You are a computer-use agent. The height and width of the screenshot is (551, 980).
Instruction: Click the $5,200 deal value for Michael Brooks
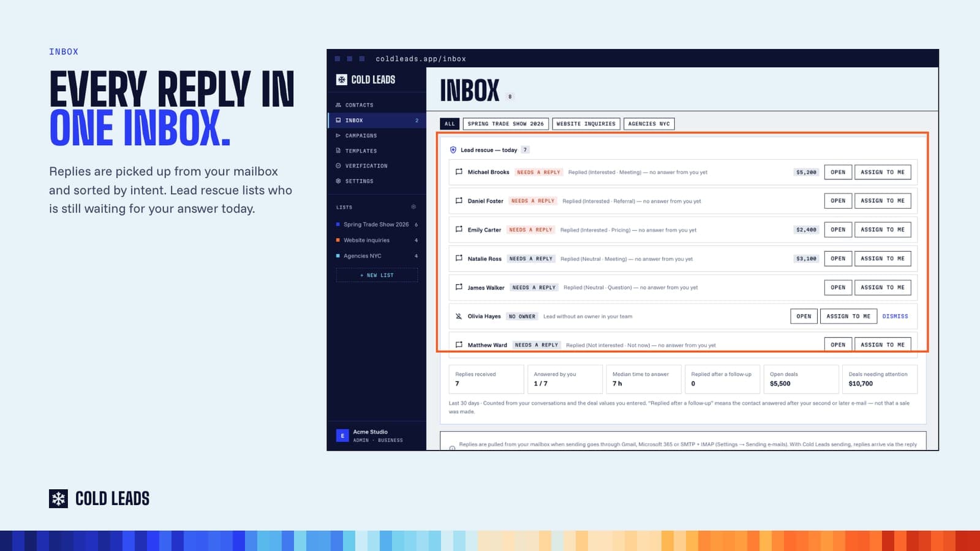click(x=806, y=172)
